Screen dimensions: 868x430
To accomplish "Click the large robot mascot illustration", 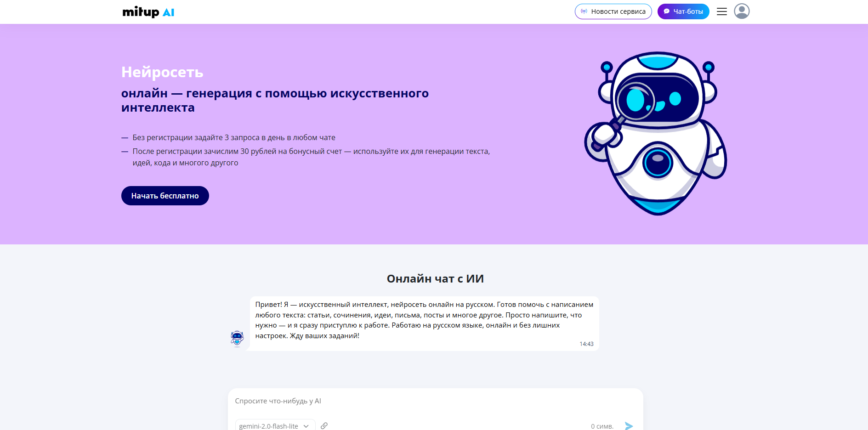I will coord(656,133).
